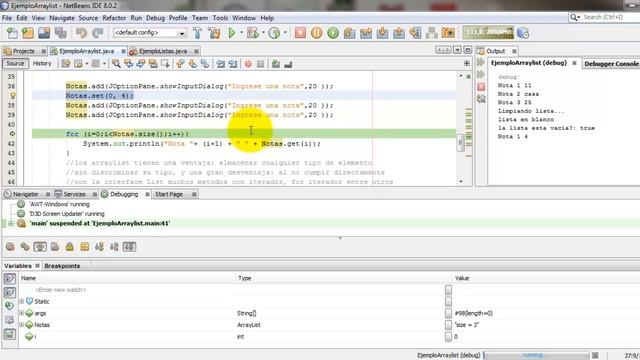Open the arrow dropdown next to Debug Project
The height and width of the screenshot is (360, 640).
[x=263, y=33]
